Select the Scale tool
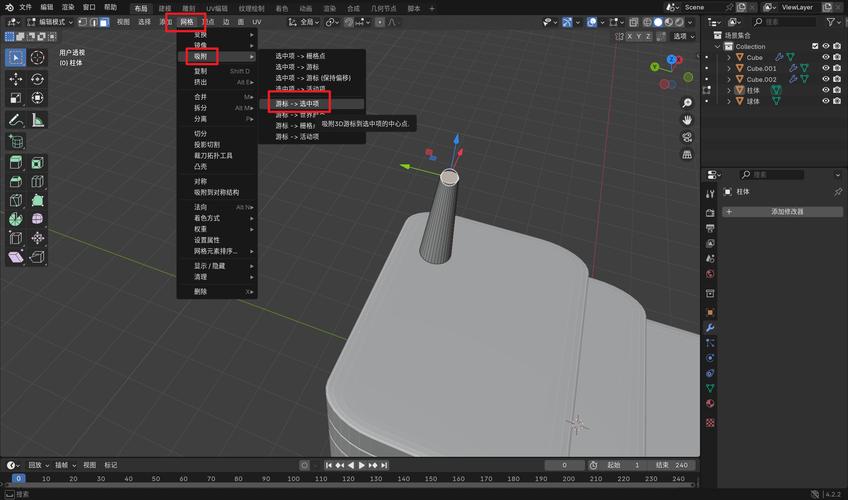Screen dimensions: 848x500 click(x=16, y=98)
